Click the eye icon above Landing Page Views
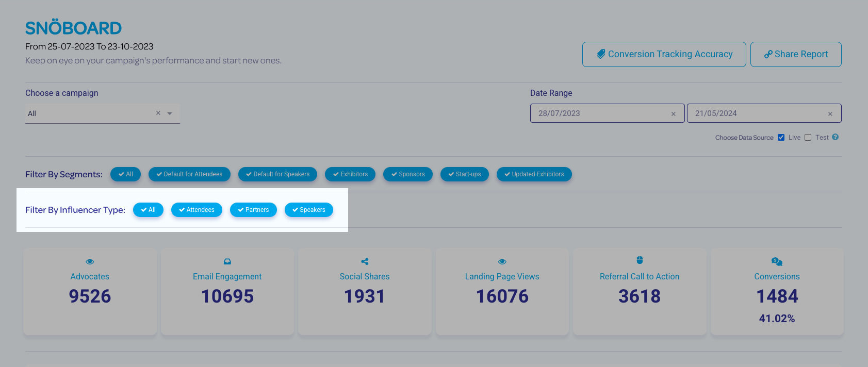 point(502,262)
